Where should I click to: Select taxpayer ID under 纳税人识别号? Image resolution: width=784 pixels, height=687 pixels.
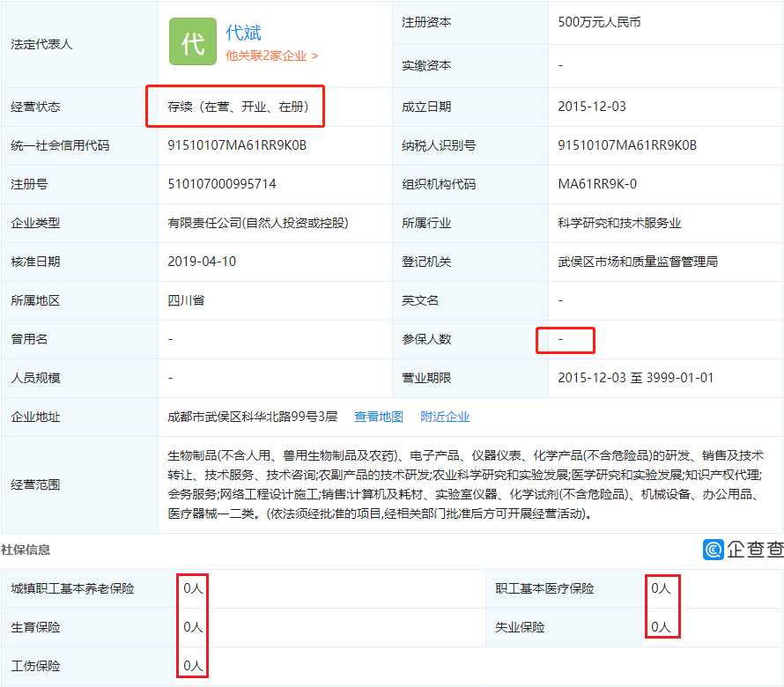tap(627, 145)
